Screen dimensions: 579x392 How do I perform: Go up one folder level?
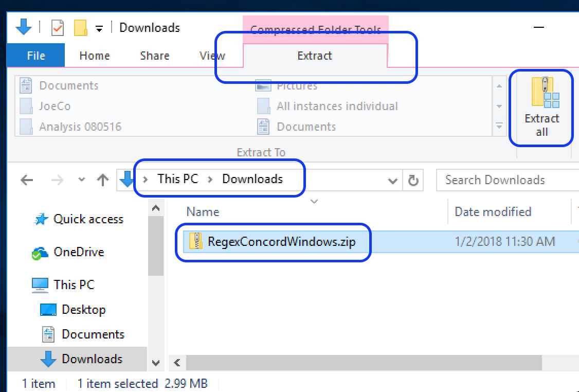coord(103,180)
